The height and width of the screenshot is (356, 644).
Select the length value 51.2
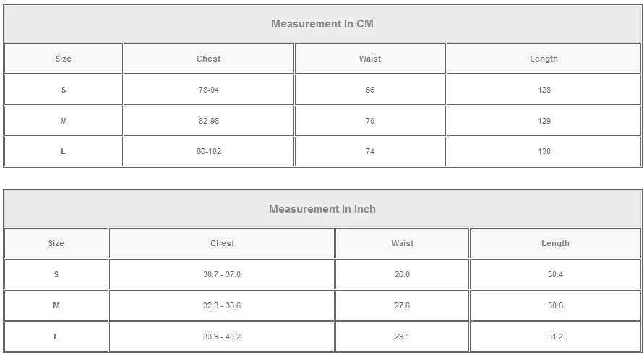click(555, 337)
